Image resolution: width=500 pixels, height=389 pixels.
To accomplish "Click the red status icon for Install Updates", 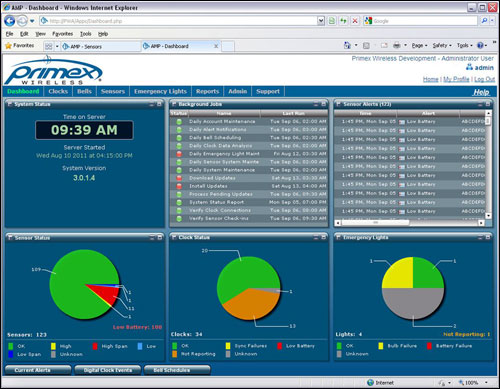I will click(x=179, y=186).
